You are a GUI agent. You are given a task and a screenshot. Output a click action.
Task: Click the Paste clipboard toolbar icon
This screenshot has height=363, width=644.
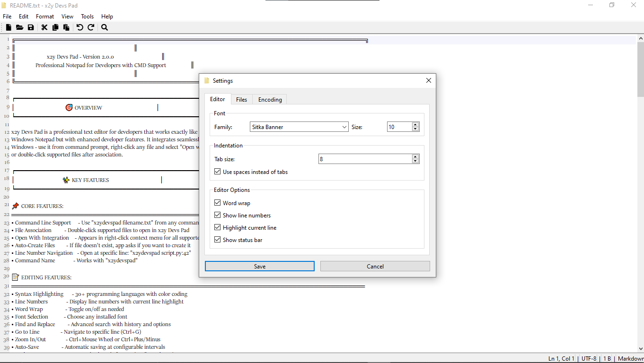66,27
